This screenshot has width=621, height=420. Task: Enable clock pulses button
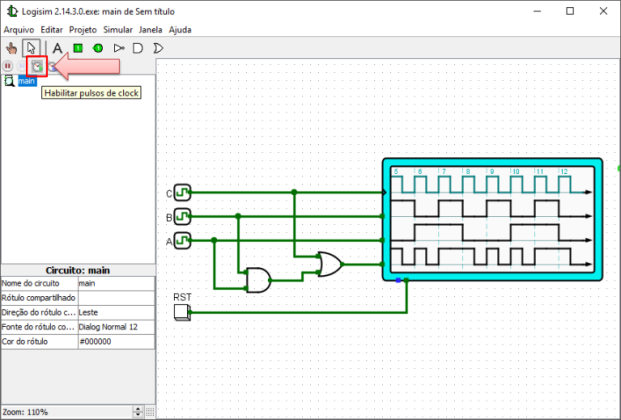coord(37,66)
